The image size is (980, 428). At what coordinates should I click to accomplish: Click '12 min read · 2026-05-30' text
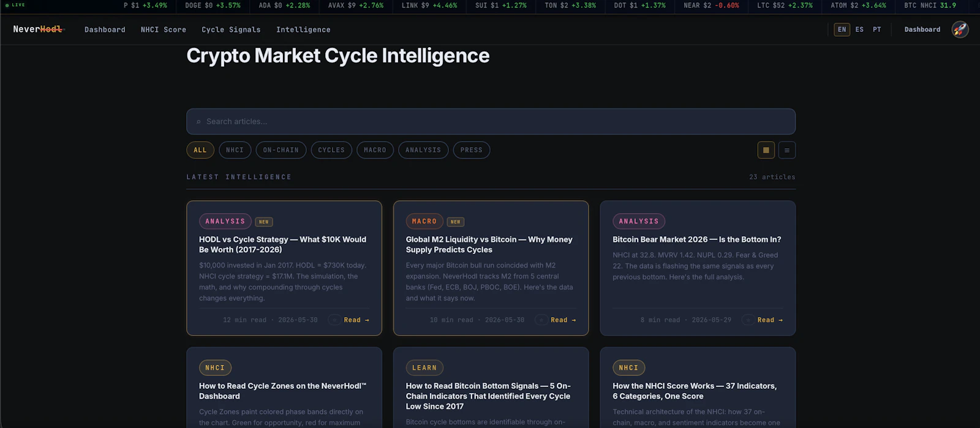pos(270,320)
